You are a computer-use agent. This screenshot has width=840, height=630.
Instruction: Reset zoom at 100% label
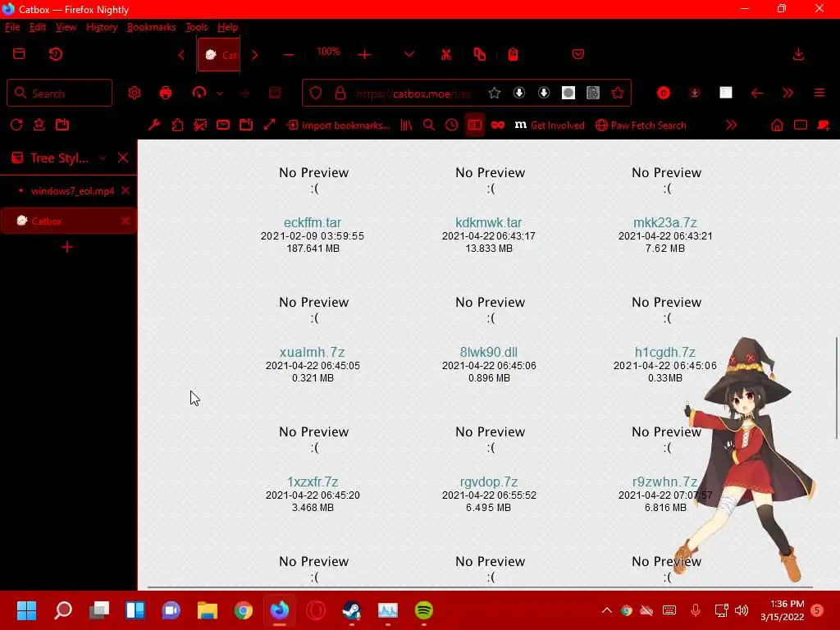point(328,52)
